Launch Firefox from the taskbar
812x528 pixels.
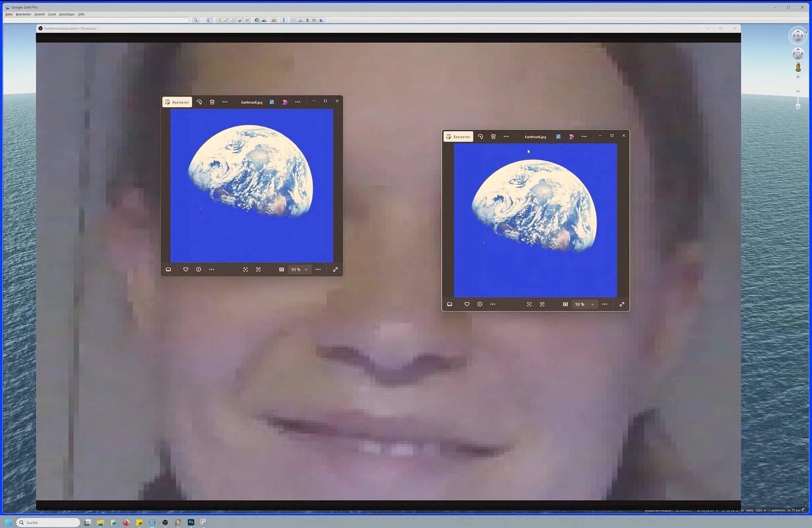[126, 522]
